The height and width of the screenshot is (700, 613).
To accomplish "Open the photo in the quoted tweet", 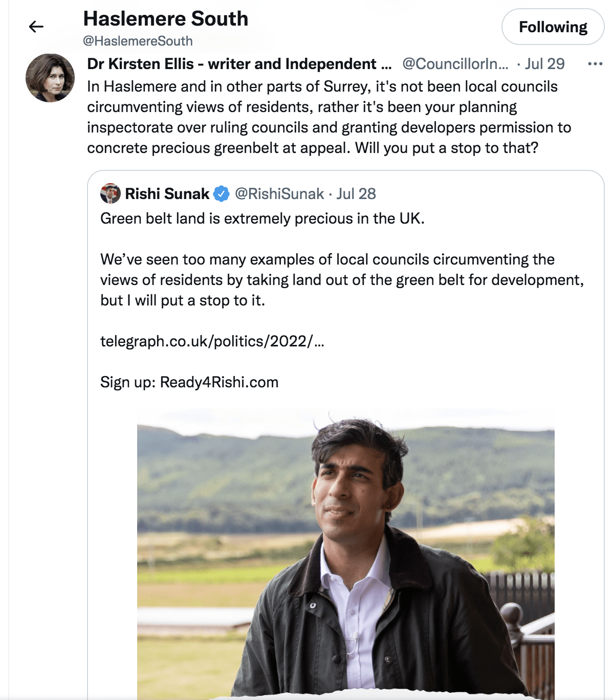I will 345,553.
